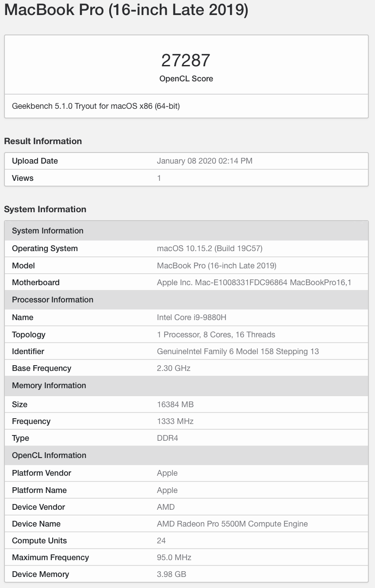Click the Result Information heading

(x=43, y=141)
